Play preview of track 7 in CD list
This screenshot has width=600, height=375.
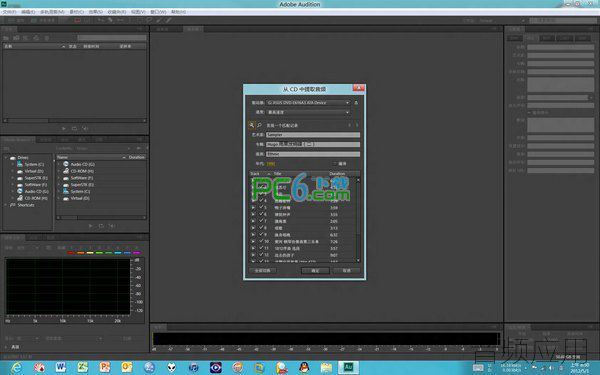[x=253, y=221]
